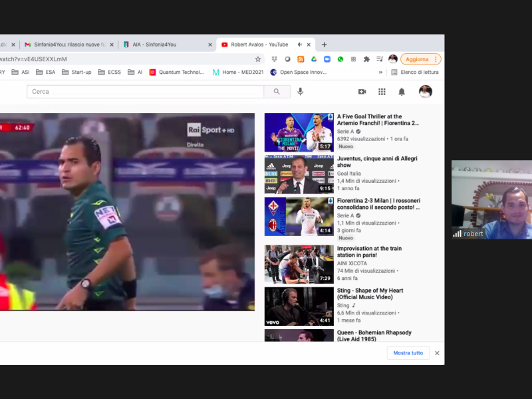Screen dimensions: 532x399
Task: Click the Mostra tutto button
Action: [x=408, y=353]
